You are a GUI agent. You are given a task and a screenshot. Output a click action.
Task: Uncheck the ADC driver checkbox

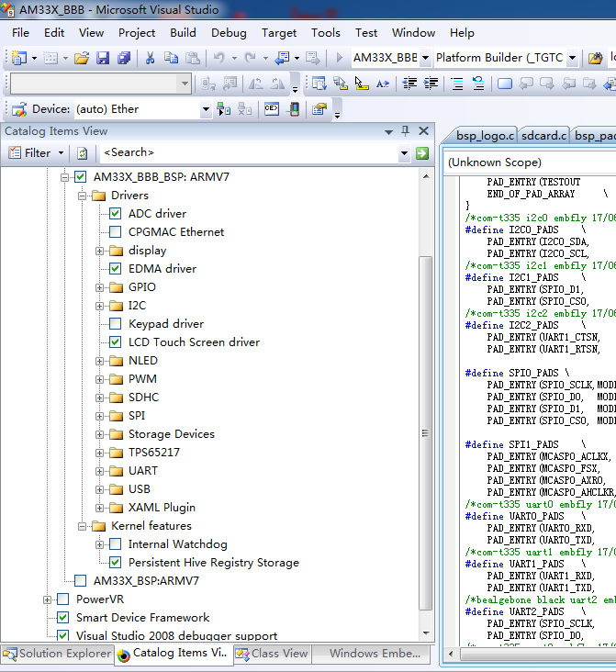[x=115, y=214]
